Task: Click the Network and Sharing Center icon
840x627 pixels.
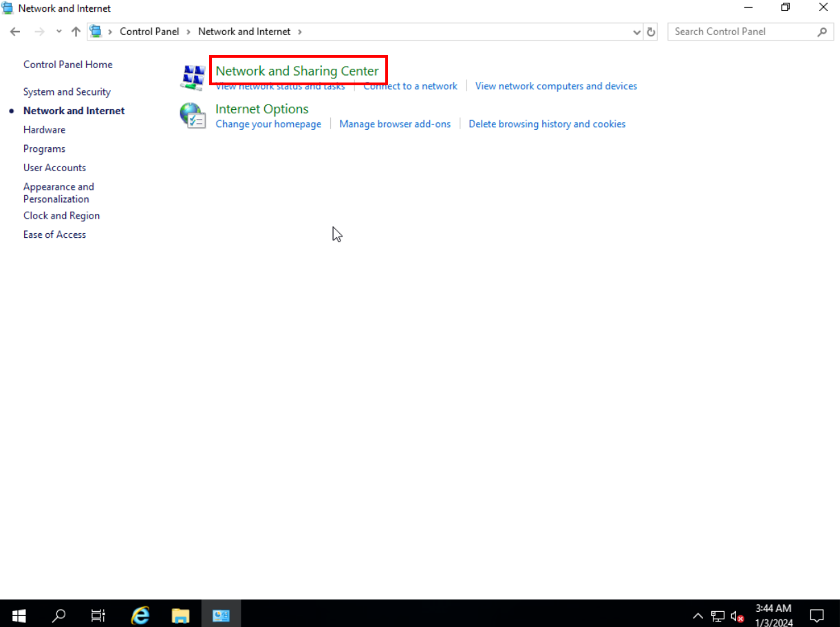Action: click(x=192, y=77)
